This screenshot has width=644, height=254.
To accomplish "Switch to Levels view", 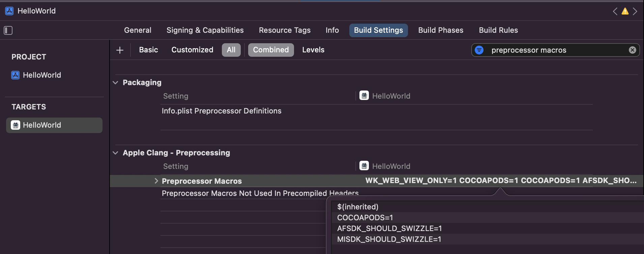I will point(313,50).
